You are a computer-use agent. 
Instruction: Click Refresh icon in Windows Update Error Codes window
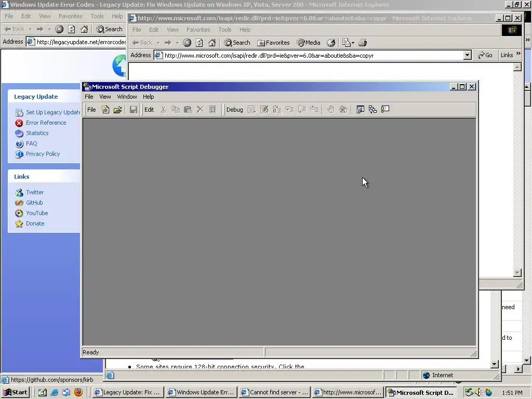(72, 29)
